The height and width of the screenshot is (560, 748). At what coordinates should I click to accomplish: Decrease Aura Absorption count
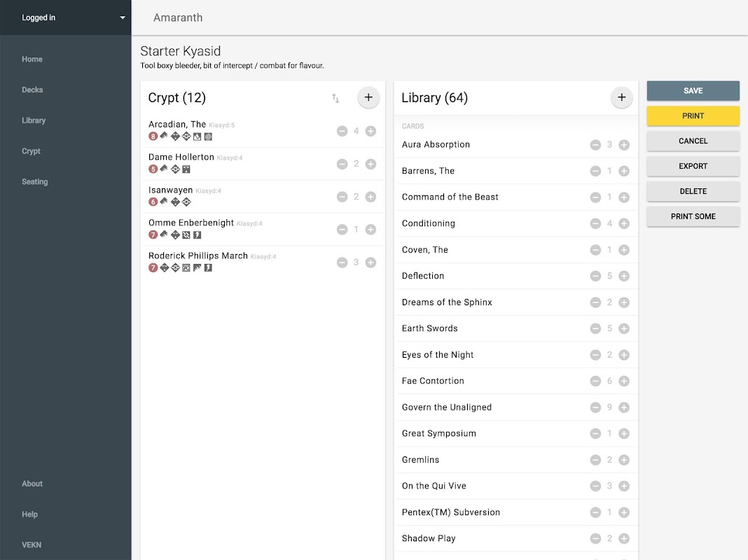[595, 145]
